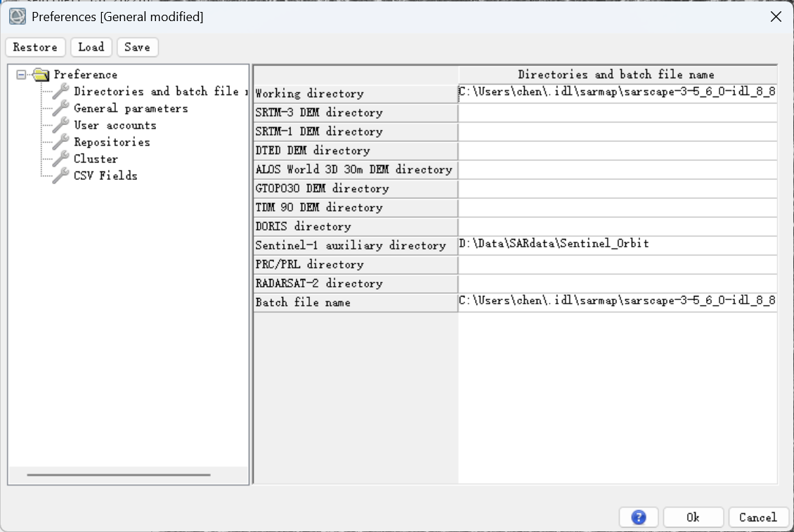The width and height of the screenshot is (794, 532).
Task: Click the DTED DEM directory row label
Action: pyautogui.click(x=356, y=150)
